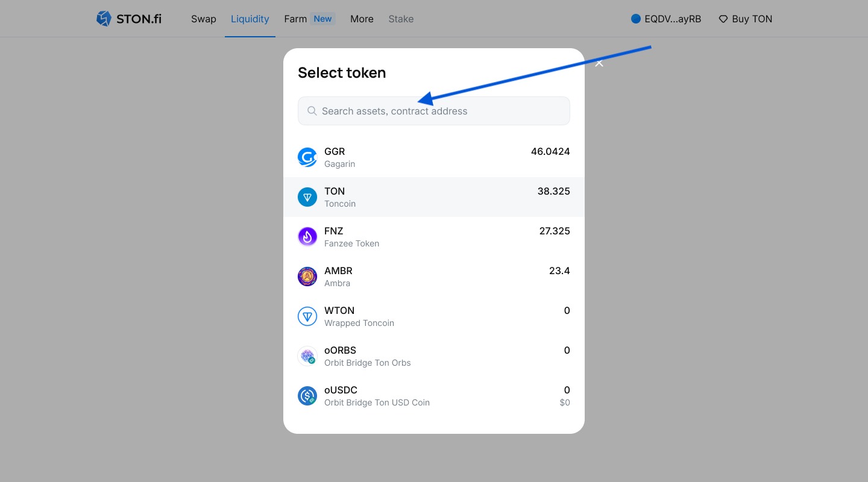868x482 pixels.
Task: Open the Farm tab
Action: tap(295, 19)
